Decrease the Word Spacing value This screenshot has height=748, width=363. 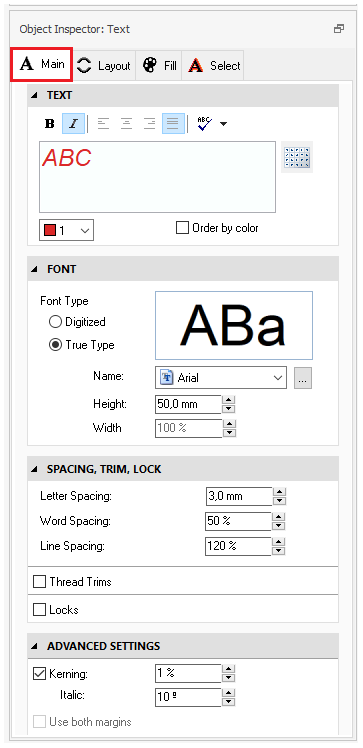point(280,526)
